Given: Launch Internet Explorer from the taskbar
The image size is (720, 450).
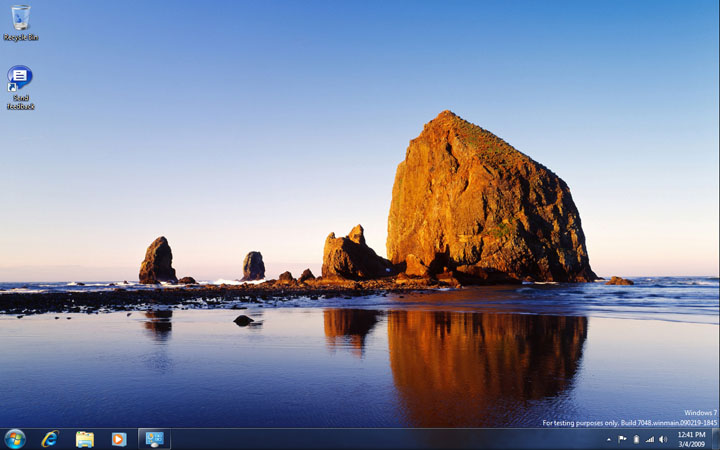Looking at the screenshot, I should tap(50, 439).
